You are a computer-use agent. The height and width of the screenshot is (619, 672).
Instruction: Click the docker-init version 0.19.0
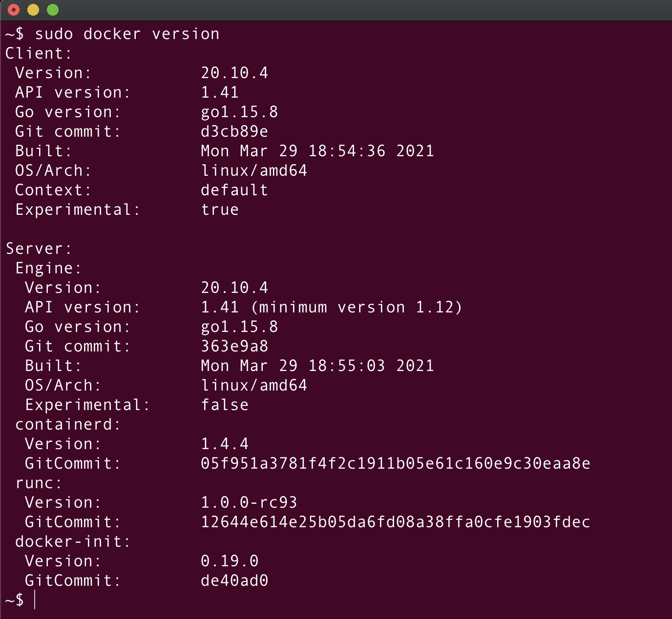230,561
